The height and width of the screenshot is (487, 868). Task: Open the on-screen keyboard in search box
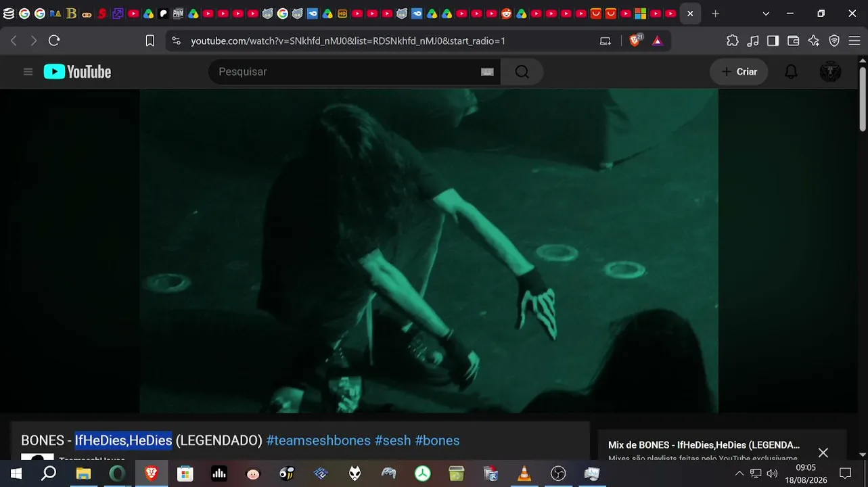pyautogui.click(x=487, y=72)
